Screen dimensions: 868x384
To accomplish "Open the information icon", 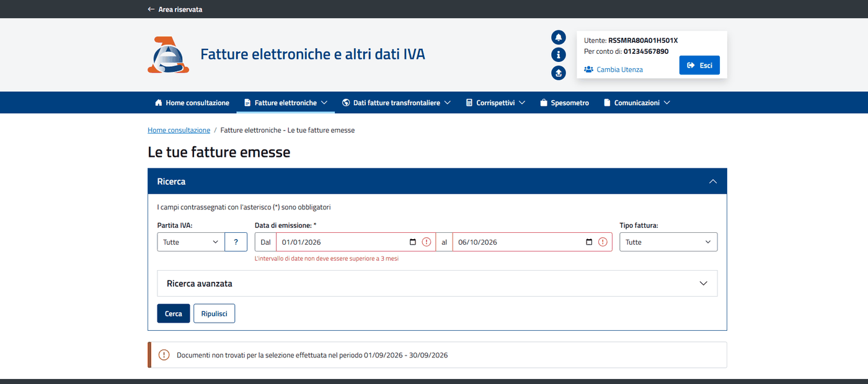I will click(559, 55).
